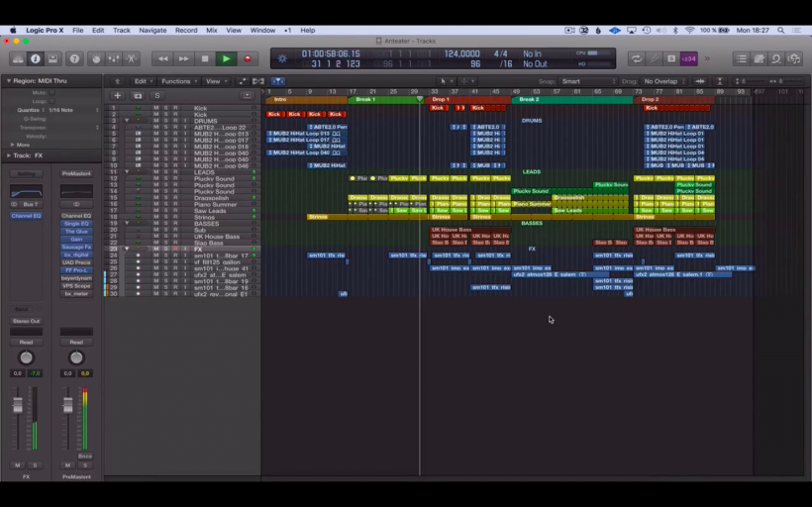Toggle the Inspector info button
Image resolution: width=812 pixels, height=507 pixels.
(x=36, y=59)
